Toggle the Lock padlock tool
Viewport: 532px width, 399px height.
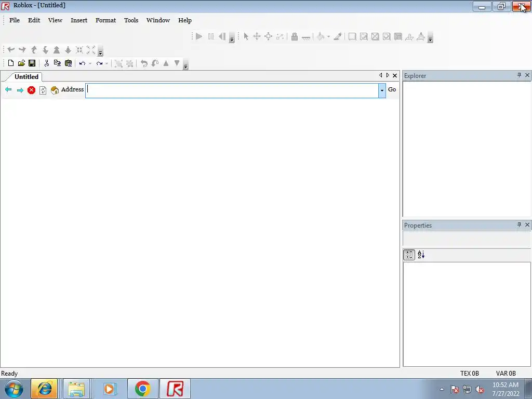click(x=295, y=36)
